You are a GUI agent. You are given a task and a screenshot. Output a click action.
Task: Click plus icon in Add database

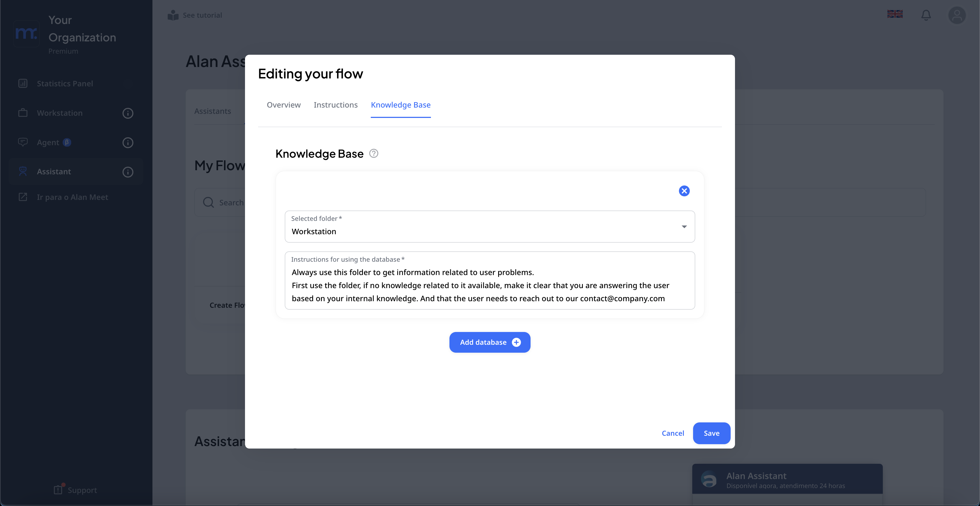pyautogui.click(x=516, y=342)
